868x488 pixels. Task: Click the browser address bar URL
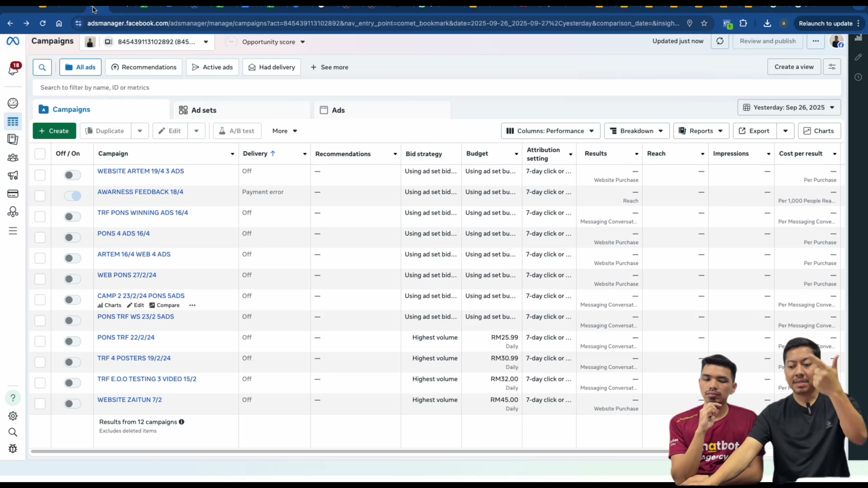tap(383, 23)
